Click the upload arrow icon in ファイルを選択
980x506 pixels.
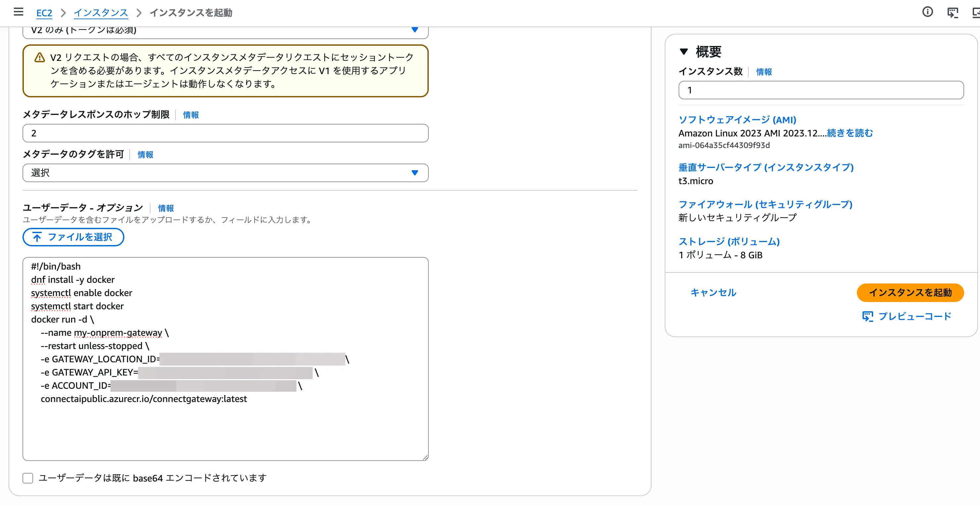(37, 237)
